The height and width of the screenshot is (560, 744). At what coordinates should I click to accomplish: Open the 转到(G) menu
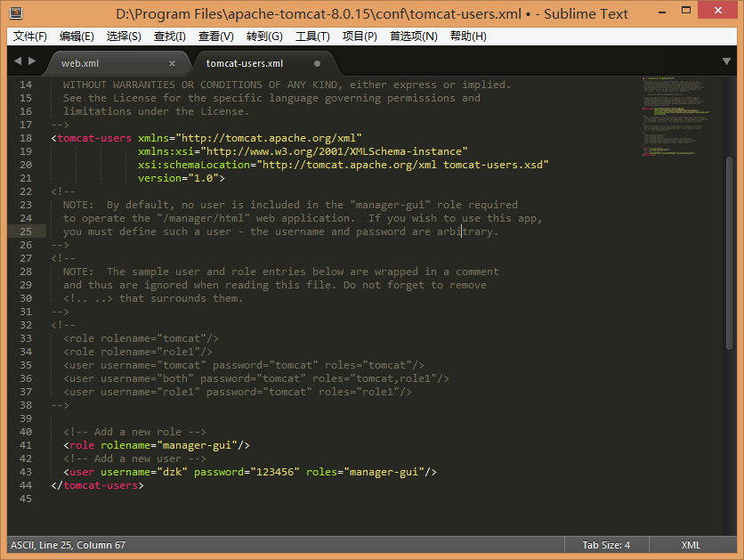coord(264,37)
